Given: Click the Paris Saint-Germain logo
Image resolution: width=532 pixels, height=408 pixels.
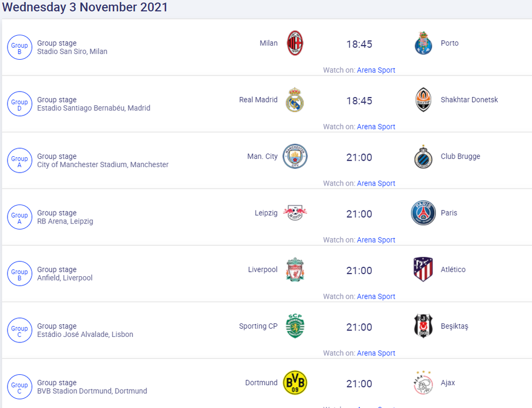Looking at the screenshot, I should 423,213.
